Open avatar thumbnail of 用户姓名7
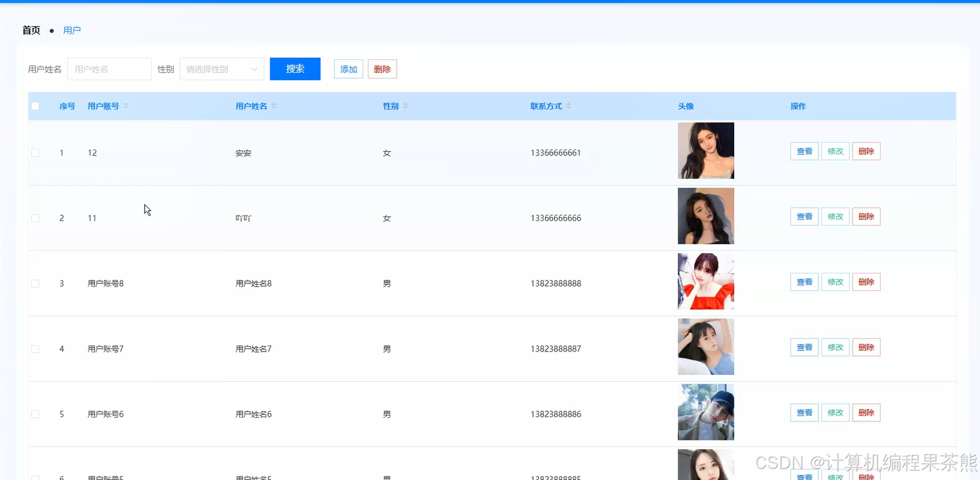 click(706, 347)
